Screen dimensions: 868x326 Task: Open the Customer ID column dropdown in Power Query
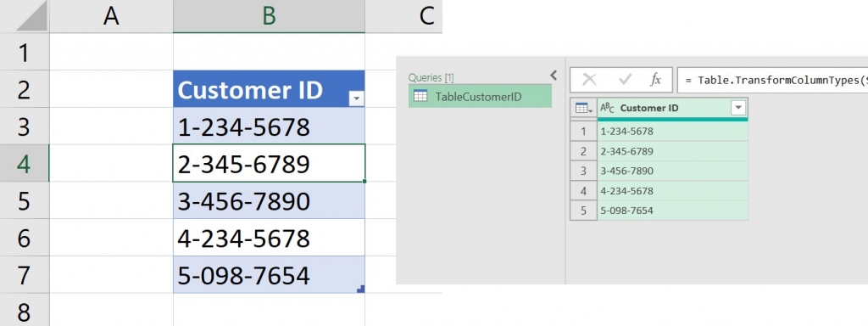pyautogui.click(x=738, y=108)
